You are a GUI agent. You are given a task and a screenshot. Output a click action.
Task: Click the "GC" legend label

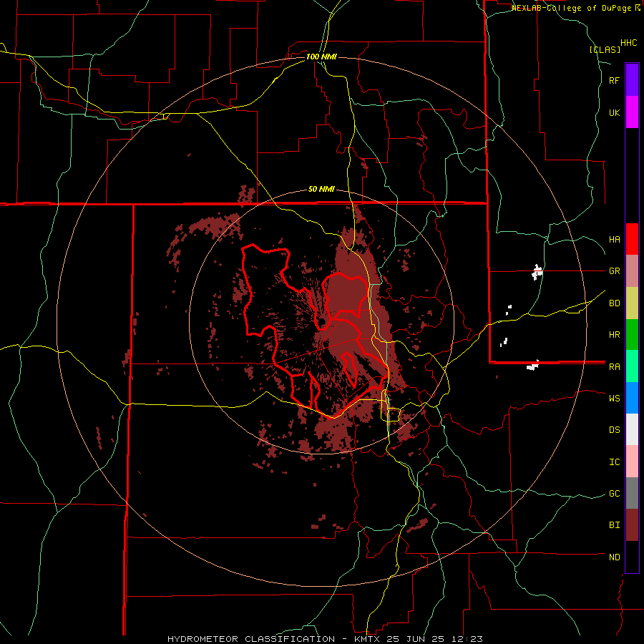click(x=614, y=494)
